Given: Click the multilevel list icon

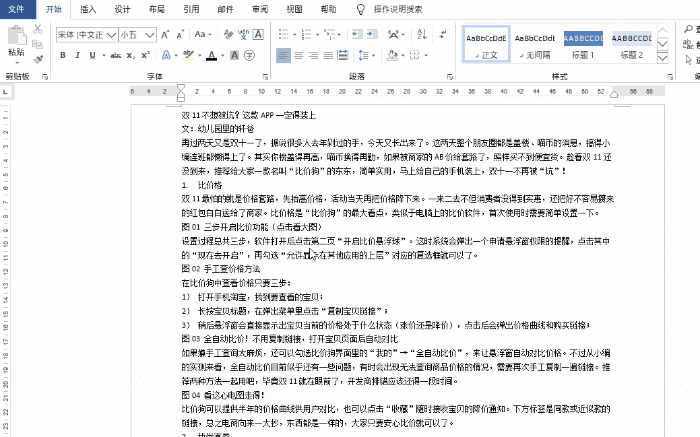Looking at the screenshot, I should click(x=329, y=34).
